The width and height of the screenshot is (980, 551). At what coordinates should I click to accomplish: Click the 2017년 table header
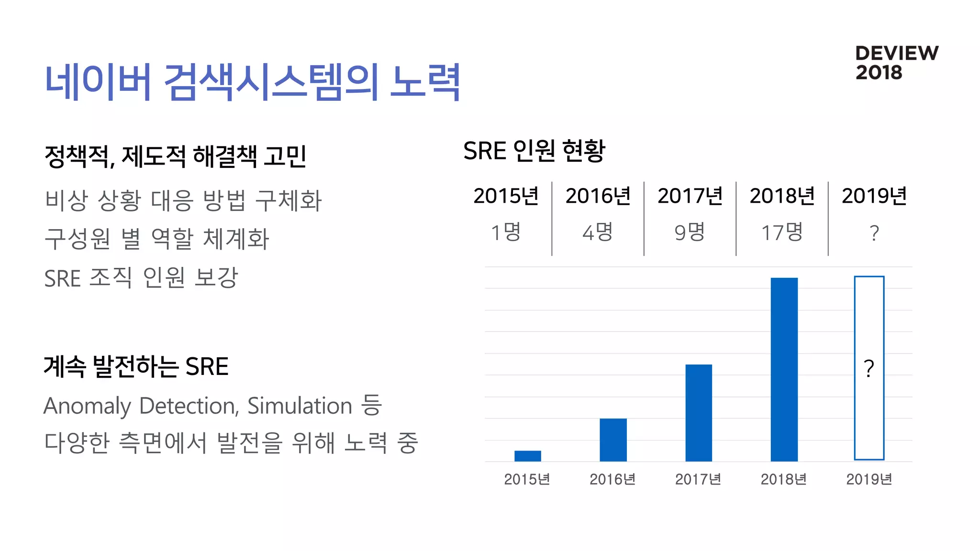click(690, 196)
